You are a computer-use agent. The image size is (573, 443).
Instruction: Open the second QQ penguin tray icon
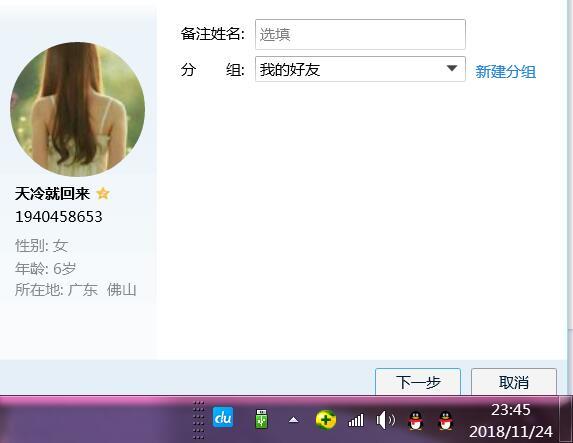click(x=445, y=420)
